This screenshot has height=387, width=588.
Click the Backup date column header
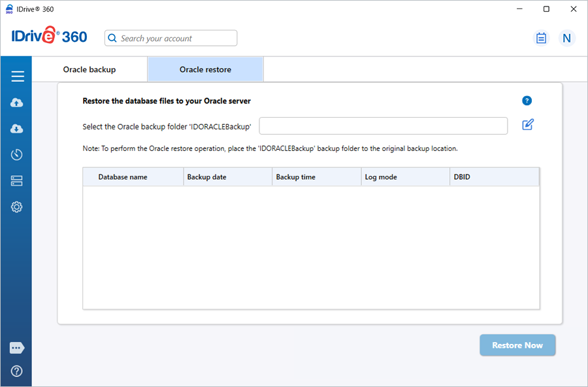207,177
